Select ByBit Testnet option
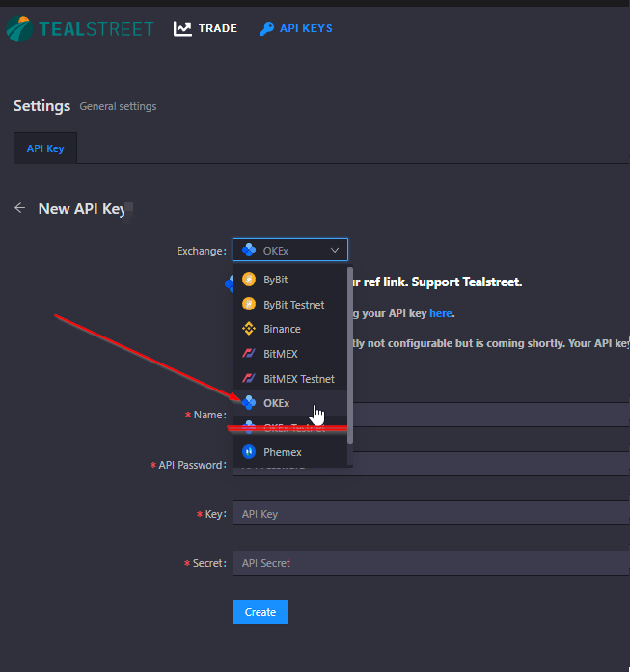Screen dimensions: 630x672 point(289,305)
